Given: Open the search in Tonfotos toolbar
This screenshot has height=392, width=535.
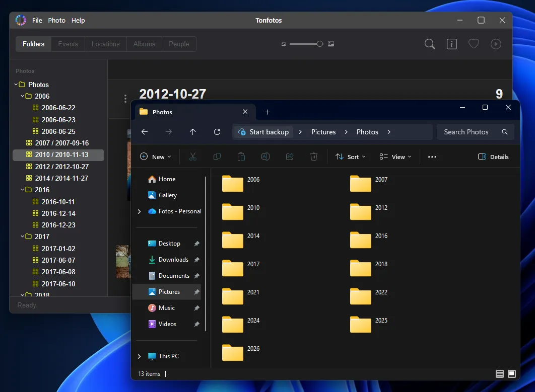Looking at the screenshot, I should pos(430,44).
